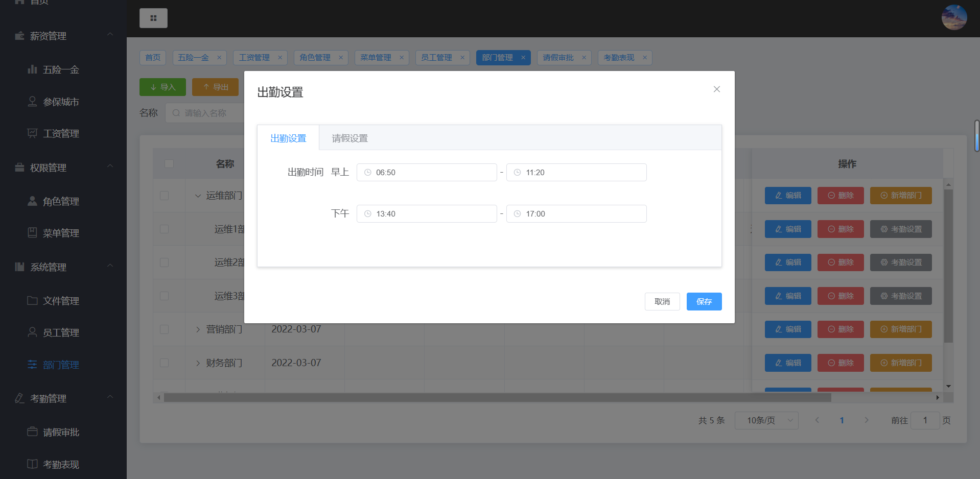Click the 保存 button to save settings
Image resolution: width=980 pixels, height=479 pixels.
[704, 301]
